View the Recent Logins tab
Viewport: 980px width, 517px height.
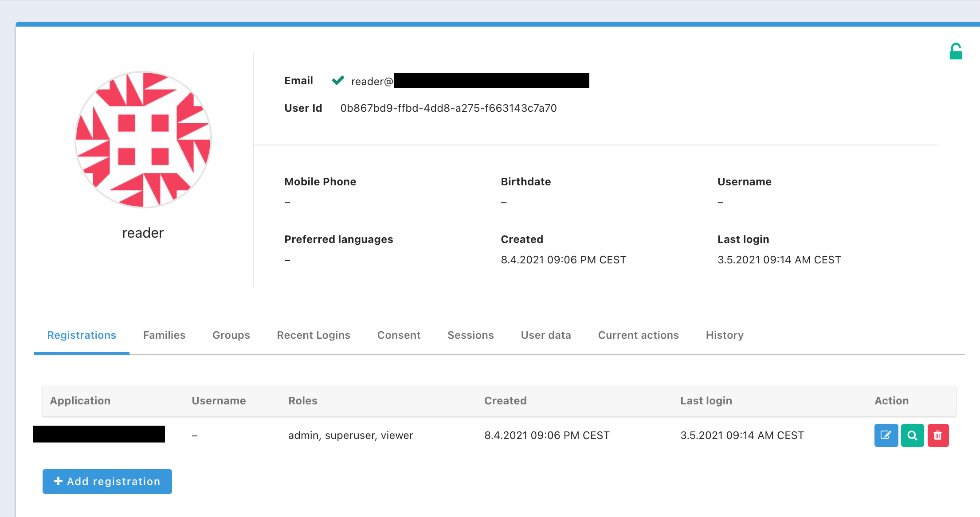tap(314, 335)
